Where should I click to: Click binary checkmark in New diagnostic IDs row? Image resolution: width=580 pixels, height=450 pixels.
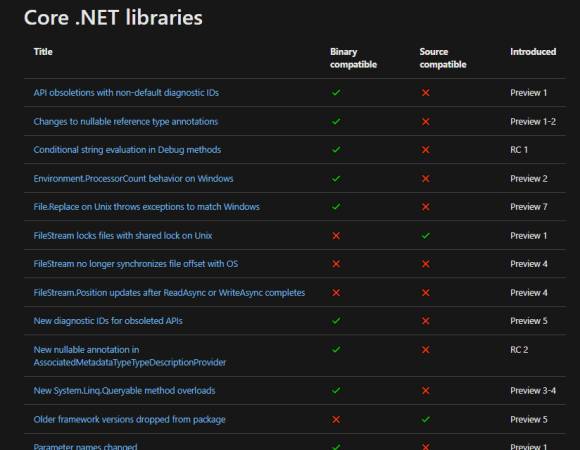pos(336,321)
